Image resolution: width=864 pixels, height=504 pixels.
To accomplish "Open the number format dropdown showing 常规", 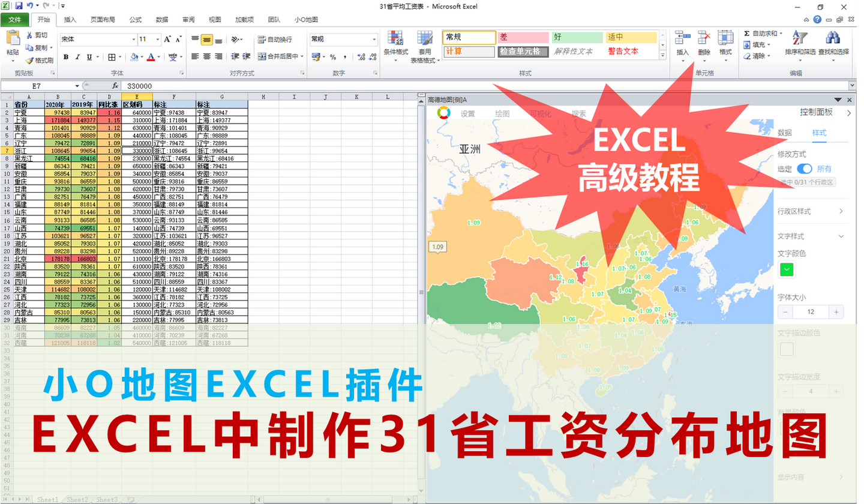I will tap(374, 39).
